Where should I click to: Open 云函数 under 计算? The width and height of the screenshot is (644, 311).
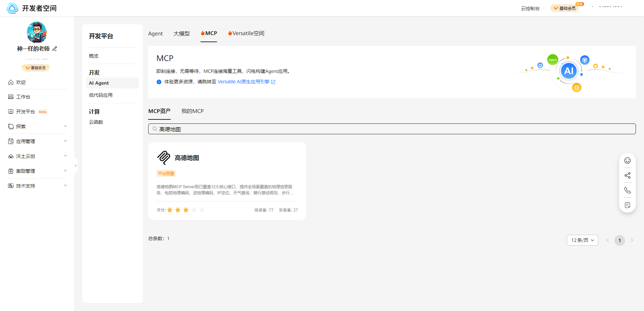tap(96, 122)
